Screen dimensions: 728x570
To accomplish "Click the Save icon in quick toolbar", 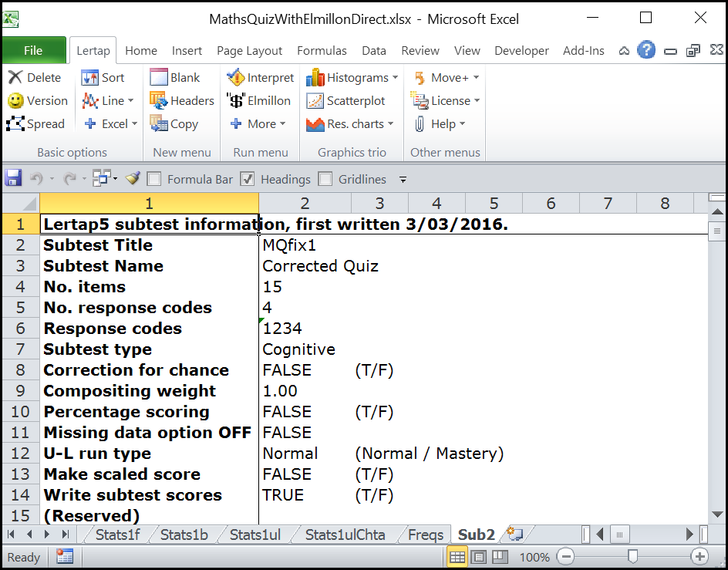I will pyautogui.click(x=13, y=178).
